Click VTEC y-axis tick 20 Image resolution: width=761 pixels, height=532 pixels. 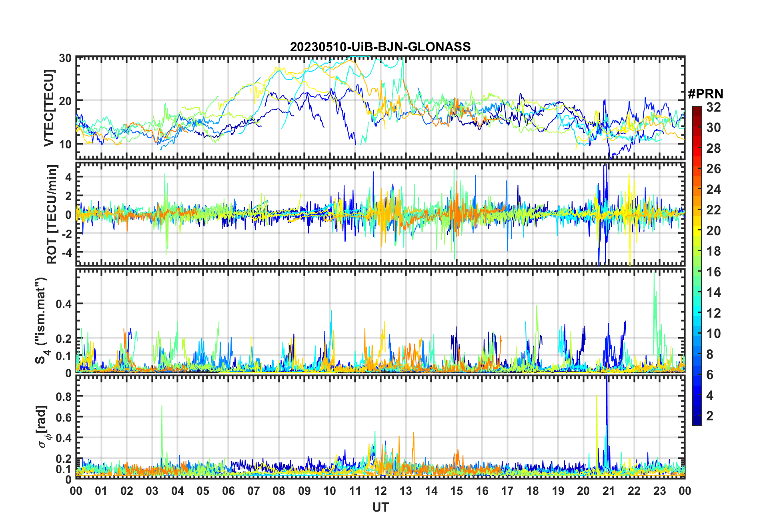(x=65, y=101)
